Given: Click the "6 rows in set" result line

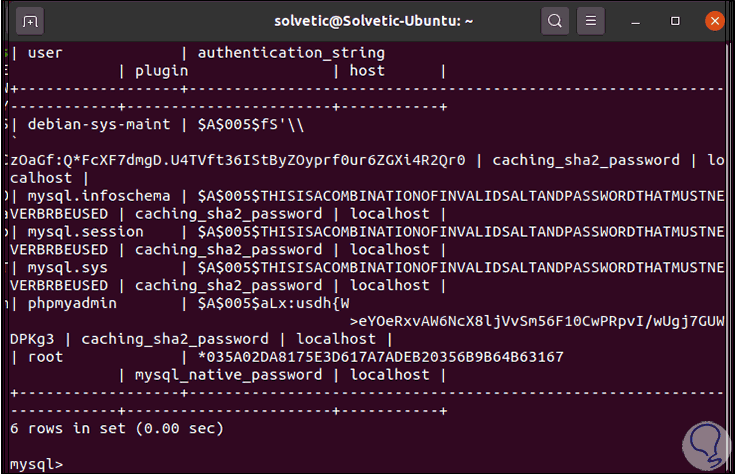Looking at the screenshot, I should [x=115, y=428].
